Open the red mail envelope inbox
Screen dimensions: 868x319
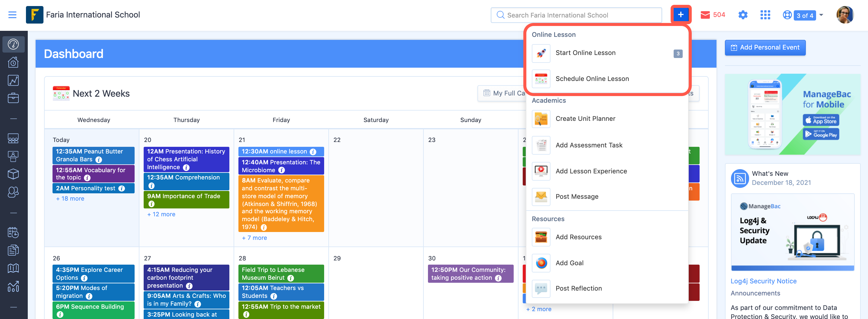pos(705,15)
